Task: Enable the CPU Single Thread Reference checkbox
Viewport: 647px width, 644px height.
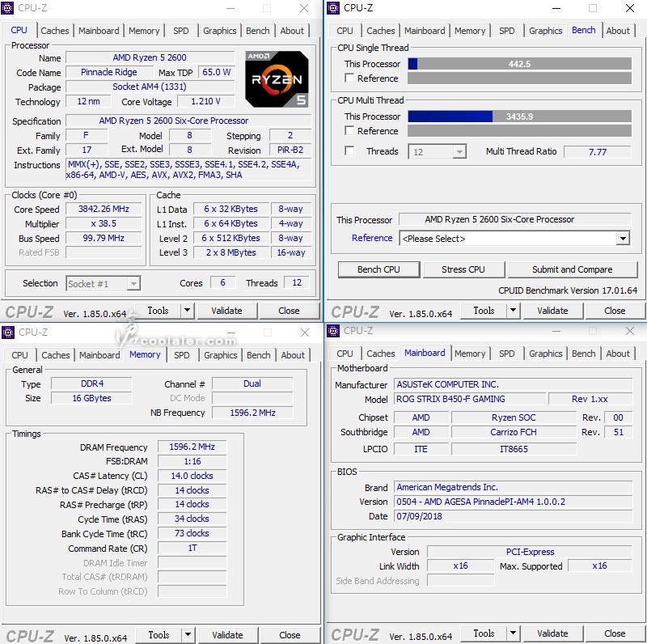Action: tap(349, 78)
